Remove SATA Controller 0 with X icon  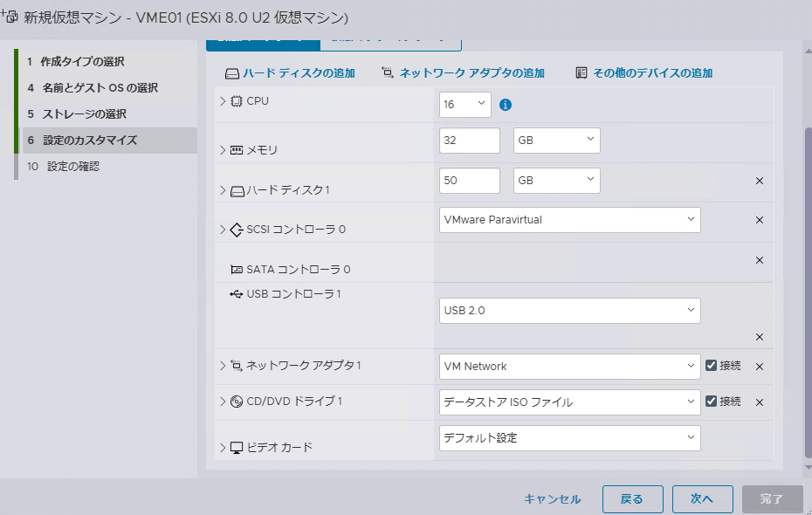tap(760, 260)
